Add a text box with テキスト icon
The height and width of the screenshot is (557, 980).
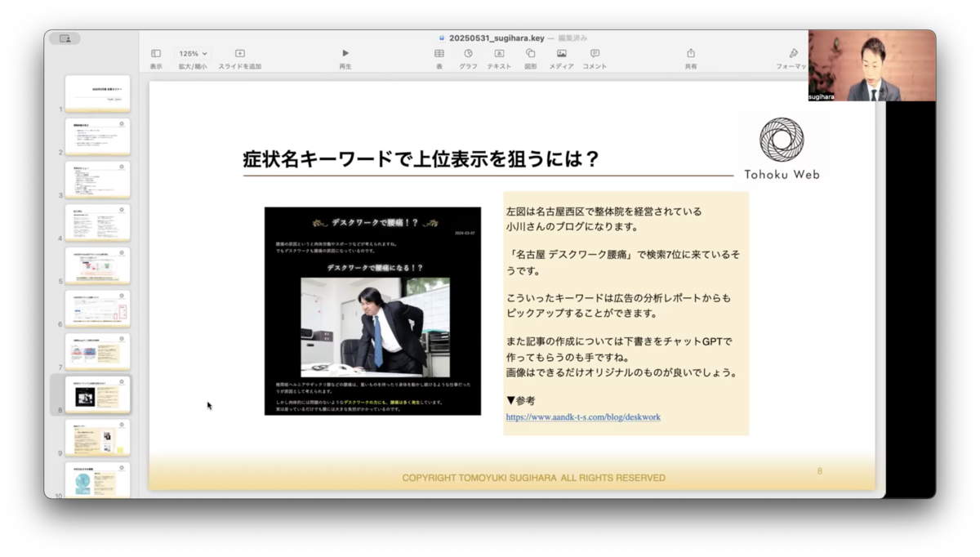pos(499,54)
